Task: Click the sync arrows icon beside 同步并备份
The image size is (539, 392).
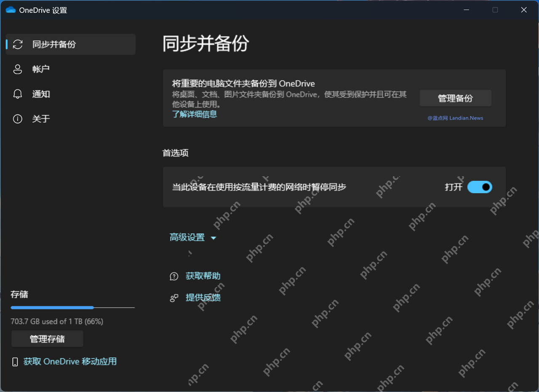Action: [18, 44]
